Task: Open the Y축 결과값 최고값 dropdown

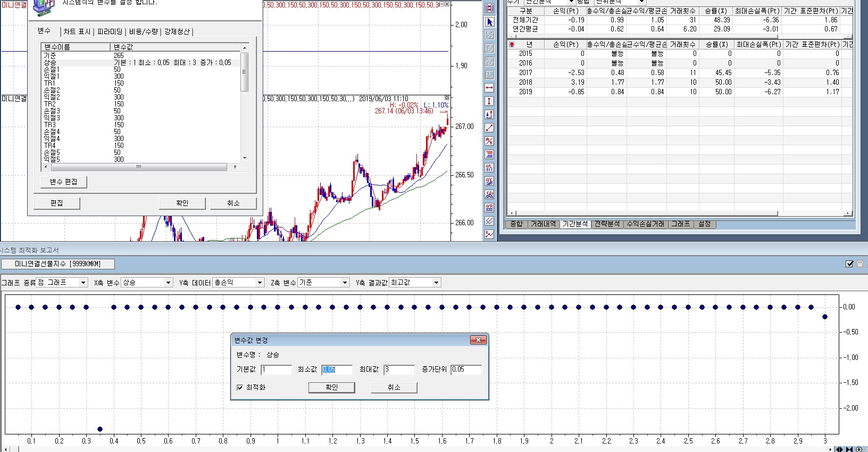Action: tap(436, 283)
